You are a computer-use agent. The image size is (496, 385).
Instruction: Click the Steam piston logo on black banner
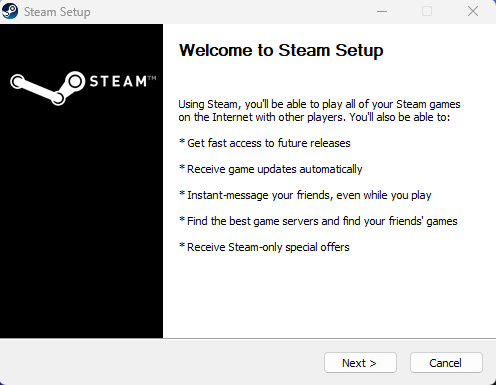[48, 88]
